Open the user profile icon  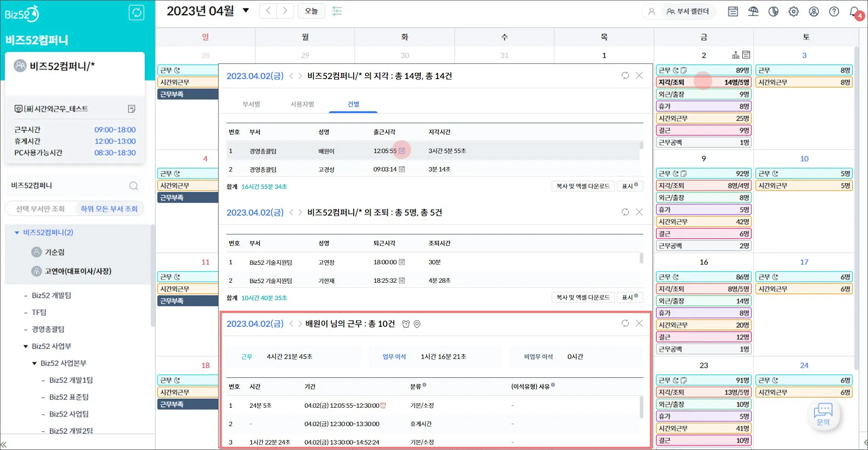click(814, 11)
